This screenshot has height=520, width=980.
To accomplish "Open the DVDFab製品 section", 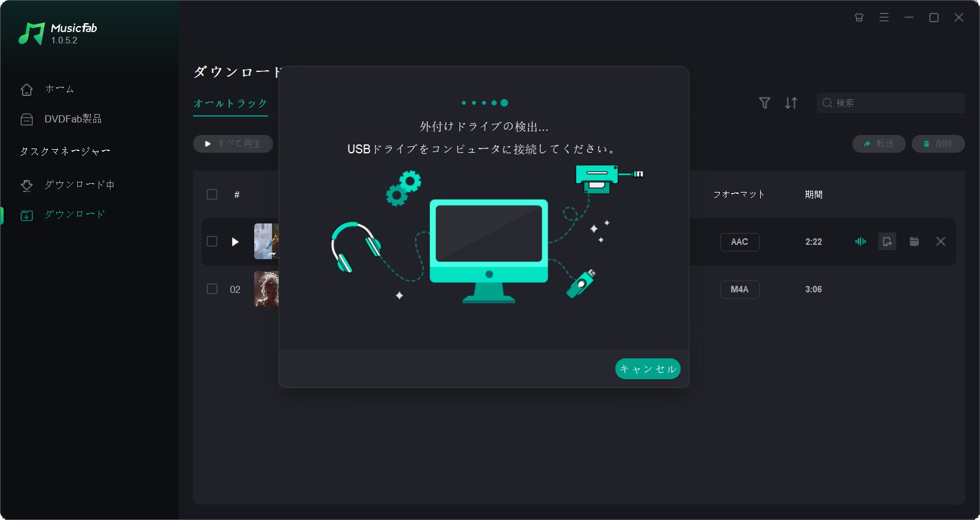I will coord(72,119).
